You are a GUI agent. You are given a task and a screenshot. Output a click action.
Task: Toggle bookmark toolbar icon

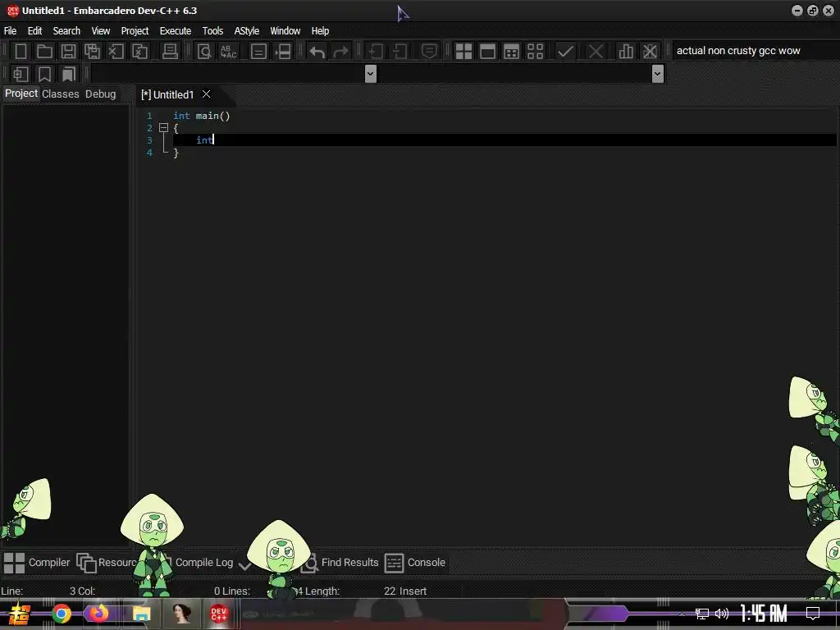44,74
